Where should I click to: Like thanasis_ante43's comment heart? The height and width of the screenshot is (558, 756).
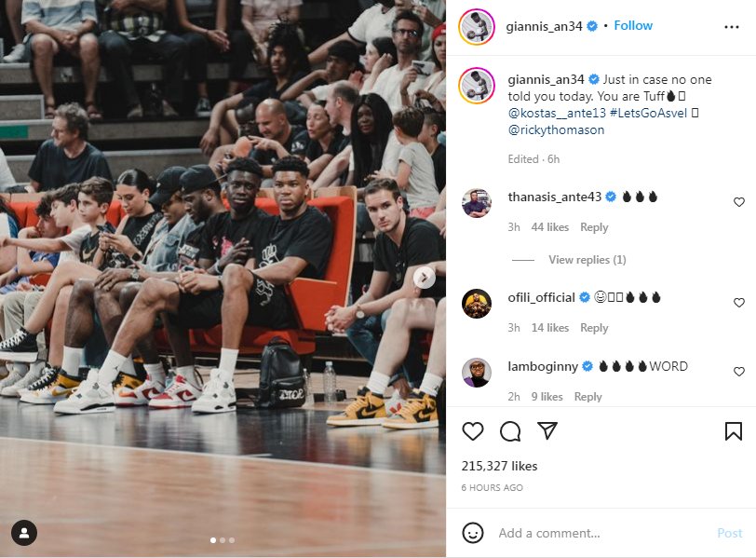pyautogui.click(x=738, y=202)
